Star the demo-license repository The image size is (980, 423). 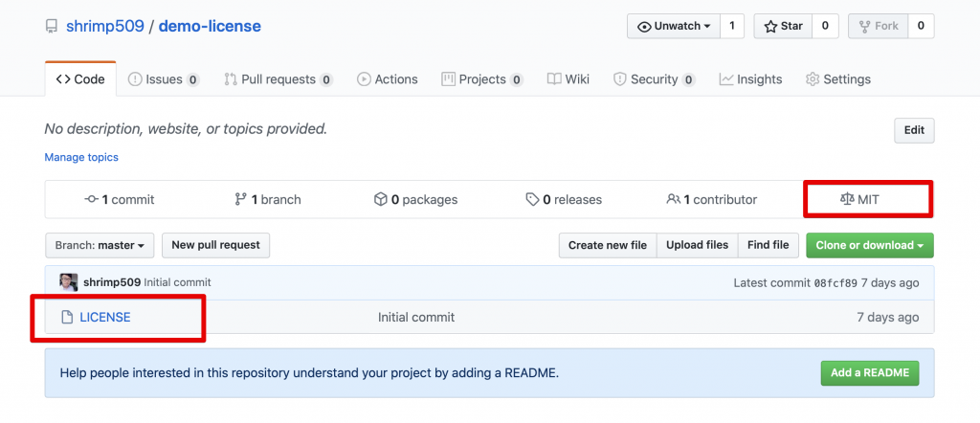coord(782,26)
